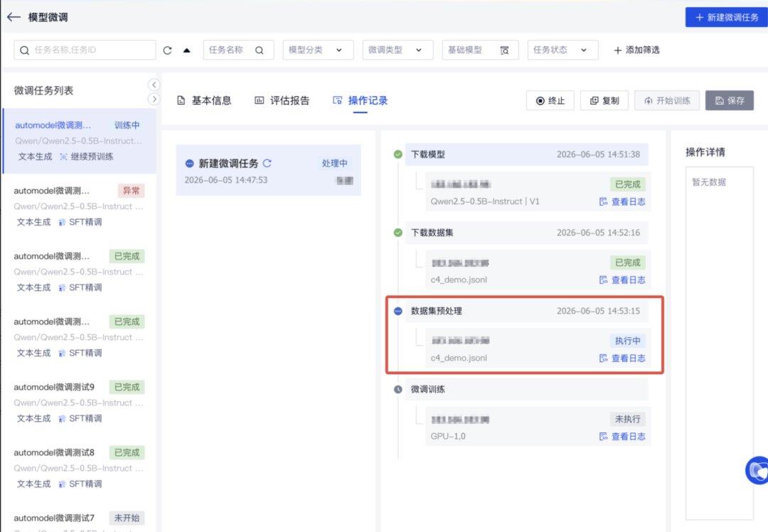768x532 pixels.
Task: Click the search magnifier icon in main search
Action: click(x=24, y=50)
